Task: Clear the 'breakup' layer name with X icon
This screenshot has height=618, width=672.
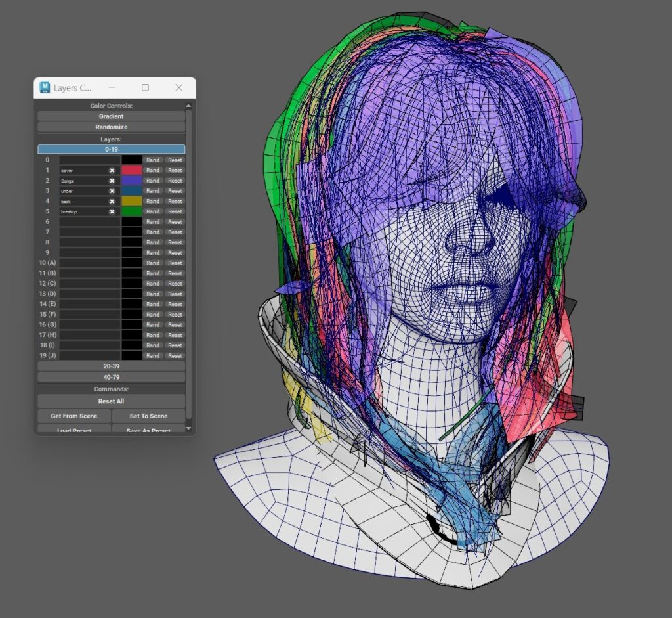Action: pos(112,211)
